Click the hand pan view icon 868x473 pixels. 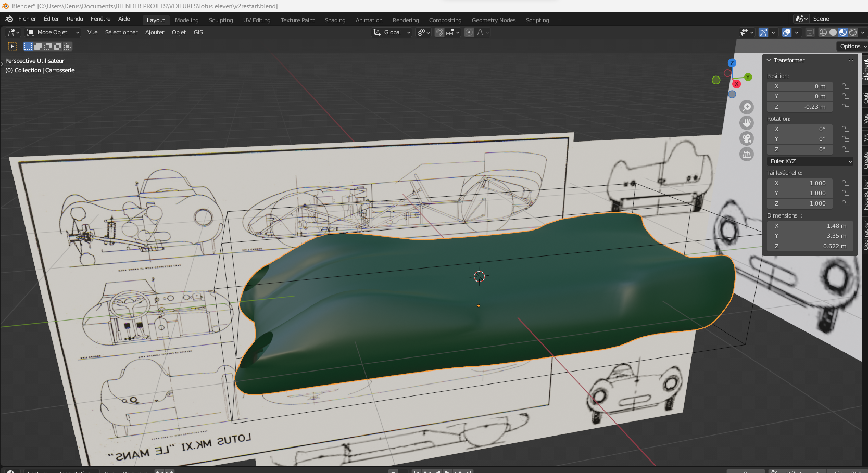coord(747,123)
